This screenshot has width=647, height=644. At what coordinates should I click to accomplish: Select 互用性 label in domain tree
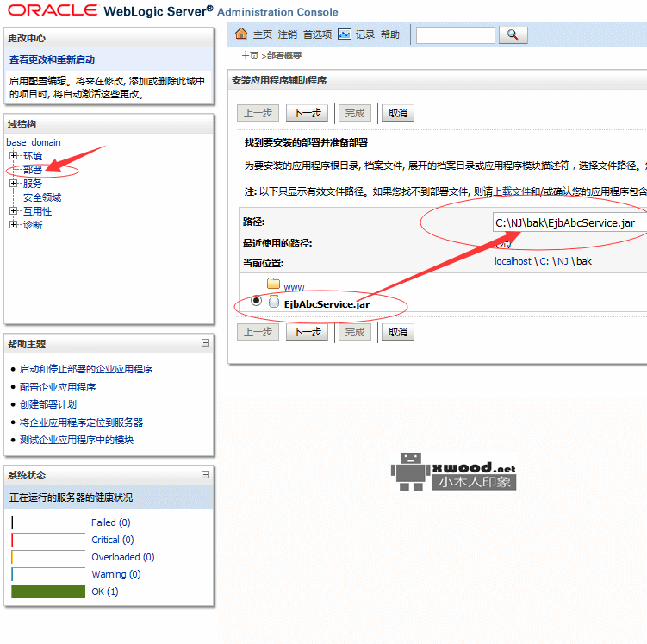point(38,211)
